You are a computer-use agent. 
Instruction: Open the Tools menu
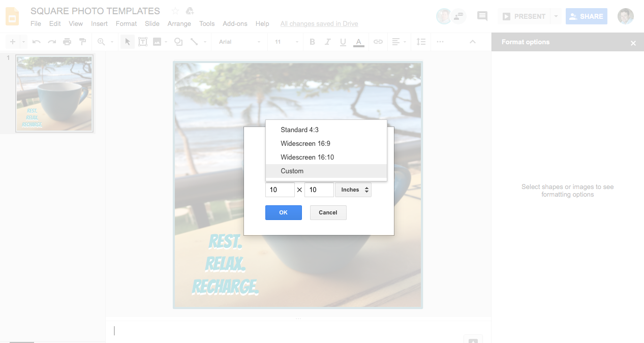click(207, 23)
